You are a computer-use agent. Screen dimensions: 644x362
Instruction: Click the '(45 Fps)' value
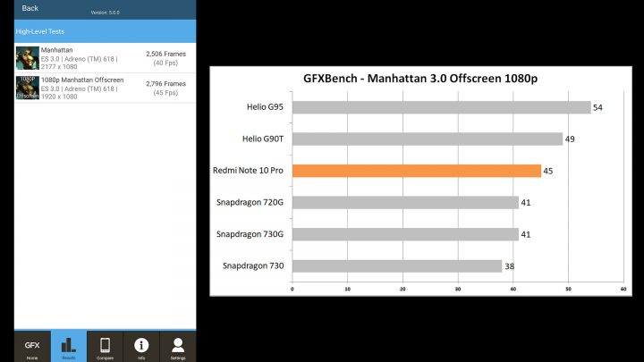(165, 93)
